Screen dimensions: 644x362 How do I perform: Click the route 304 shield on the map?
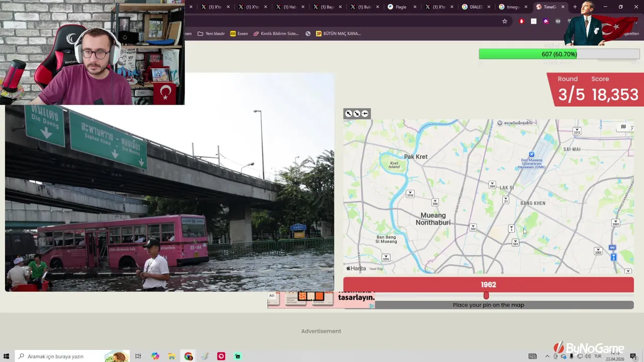[x=492, y=186]
